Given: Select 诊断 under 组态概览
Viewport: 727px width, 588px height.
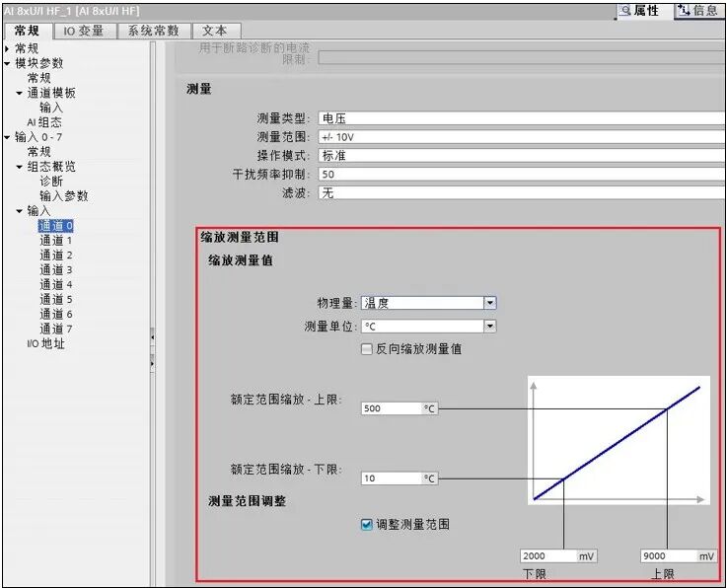Looking at the screenshot, I should [x=51, y=182].
